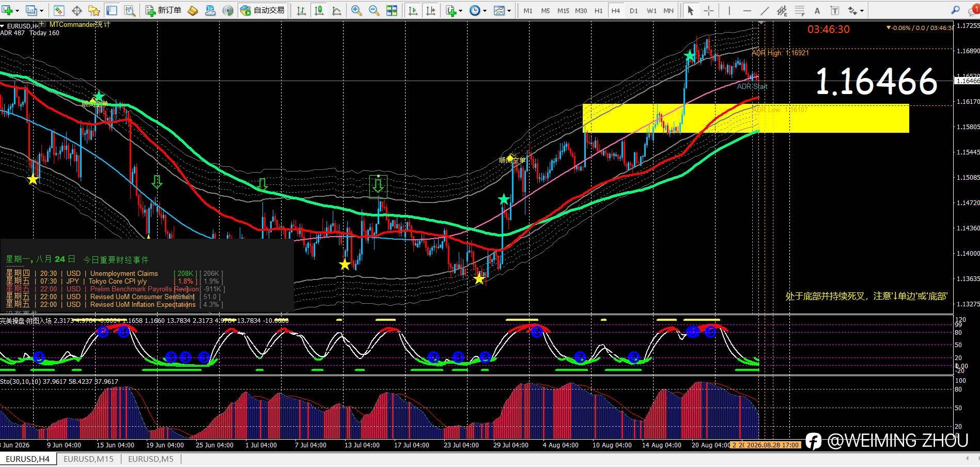
Task: Switch to the EURUSD,M15 chart tab
Action: (88, 459)
